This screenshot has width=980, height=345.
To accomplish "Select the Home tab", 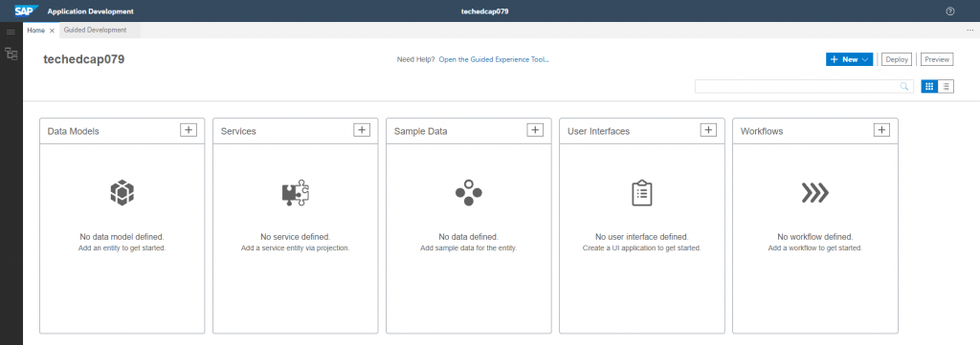I will point(35,31).
